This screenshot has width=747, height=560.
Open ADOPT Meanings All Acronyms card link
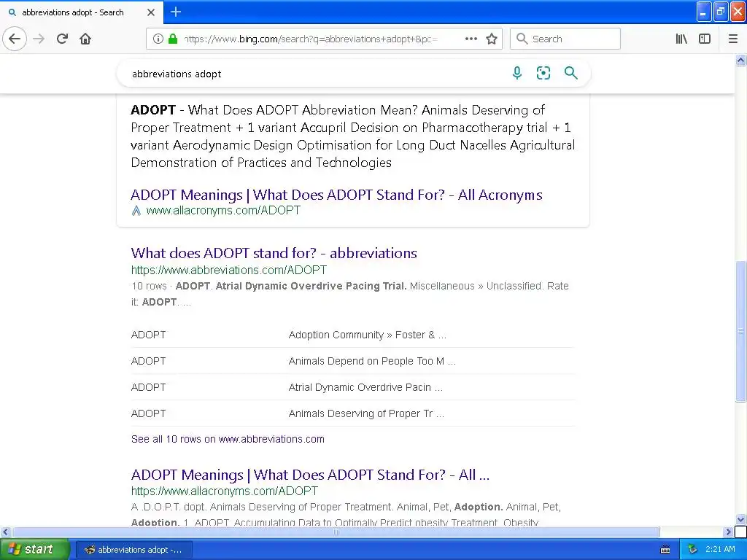[x=336, y=195]
